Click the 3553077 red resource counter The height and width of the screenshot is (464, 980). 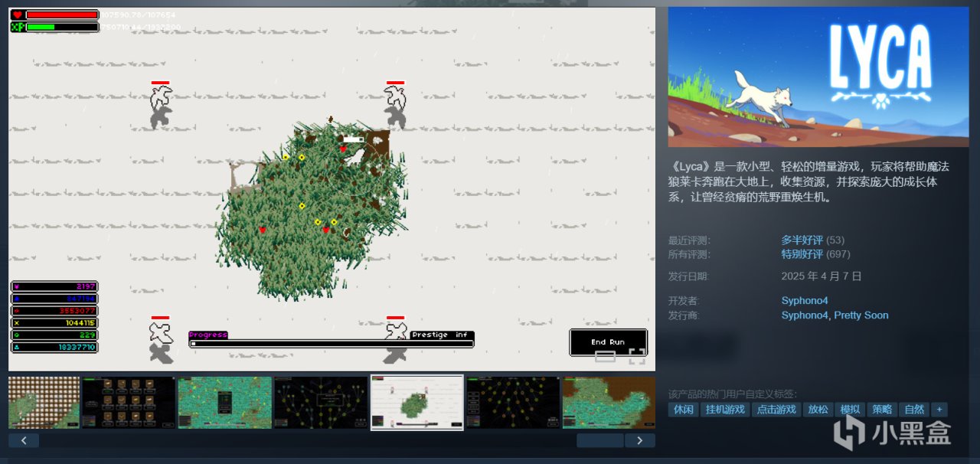coord(54,311)
